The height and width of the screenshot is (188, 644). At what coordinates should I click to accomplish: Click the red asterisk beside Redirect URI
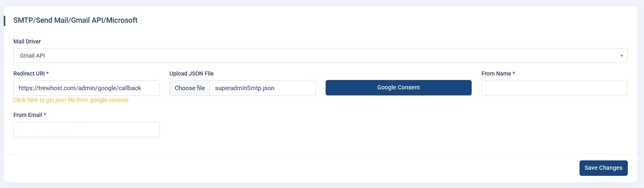[x=47, y=73]
